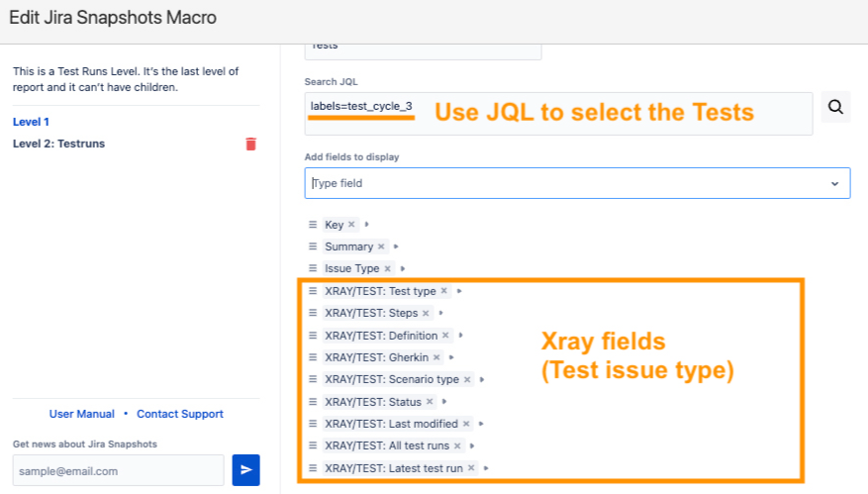
Task: Delete Level 2 Testruns with trash icon
Action: (250, 144)
